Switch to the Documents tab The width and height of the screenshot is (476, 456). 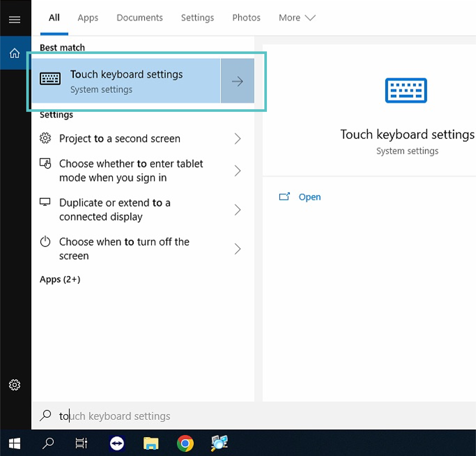pyautogui.click(x=140, y=18)
